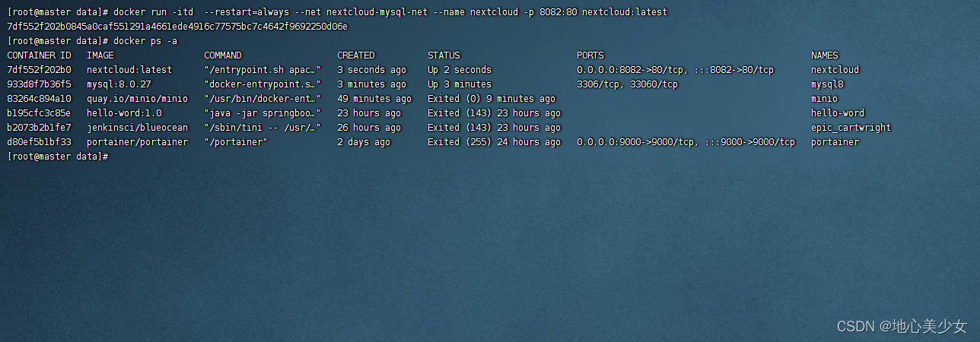Click the "/entrypoint.sh apac…" command cell

tap(262, 70)
